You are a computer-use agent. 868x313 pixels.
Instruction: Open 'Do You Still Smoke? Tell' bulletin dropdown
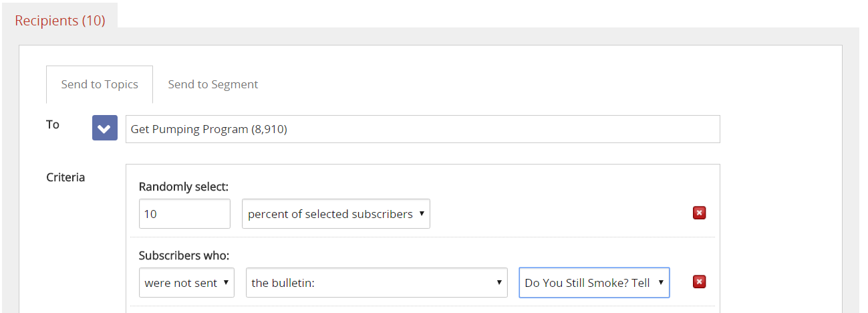[587, 283]
